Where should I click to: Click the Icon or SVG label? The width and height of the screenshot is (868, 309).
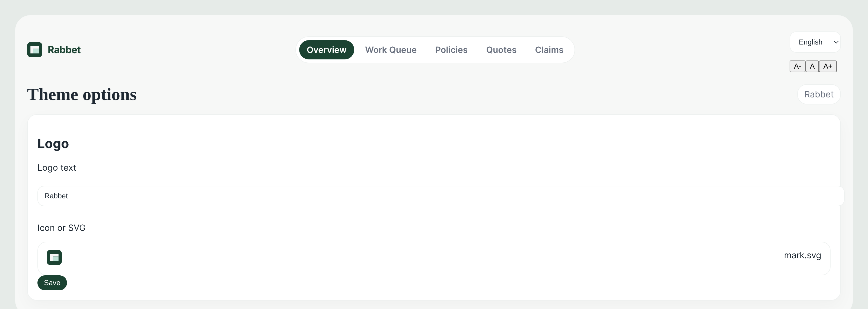(x=61, y=228)
